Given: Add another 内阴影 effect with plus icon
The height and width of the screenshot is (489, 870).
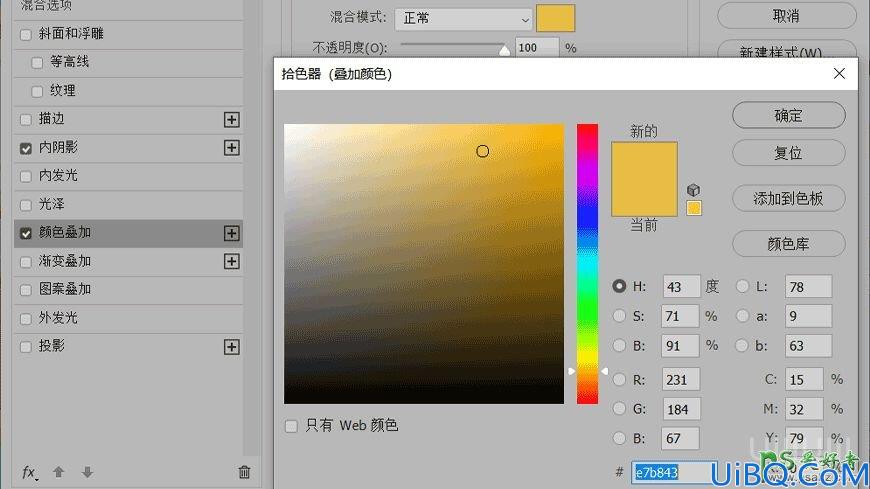Looking at the screenshot, I should (x=231, y=148).
